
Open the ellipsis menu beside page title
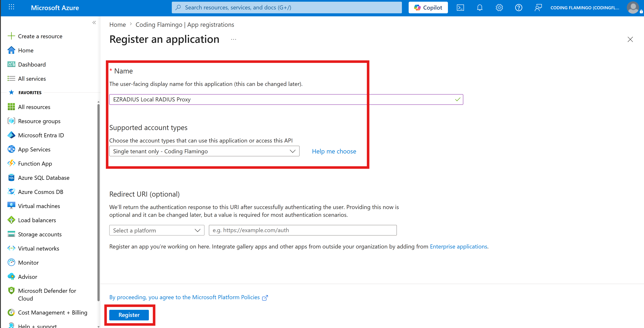click(233, 39)
